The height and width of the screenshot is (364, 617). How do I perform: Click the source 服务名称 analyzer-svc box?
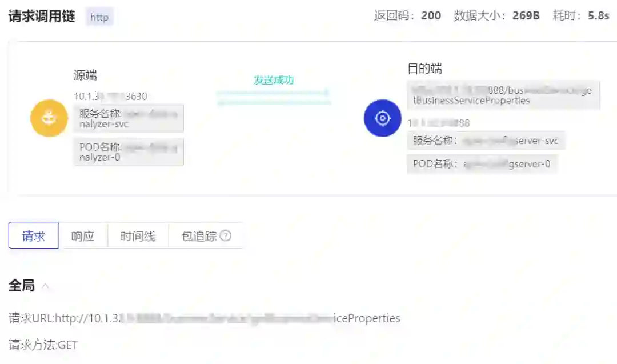[x=129, y=118]
